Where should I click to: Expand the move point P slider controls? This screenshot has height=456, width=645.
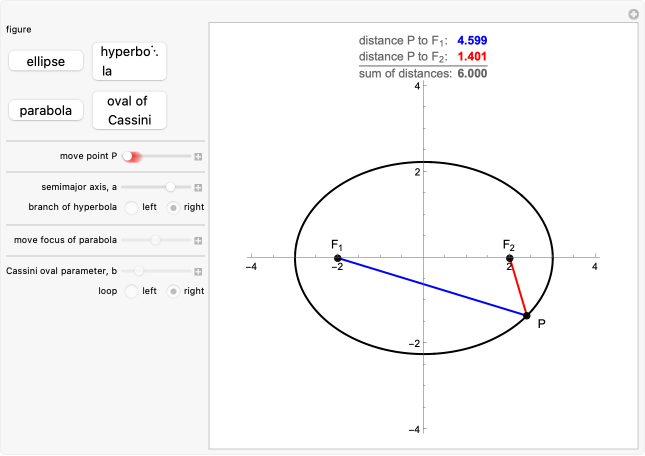[198, 157]
